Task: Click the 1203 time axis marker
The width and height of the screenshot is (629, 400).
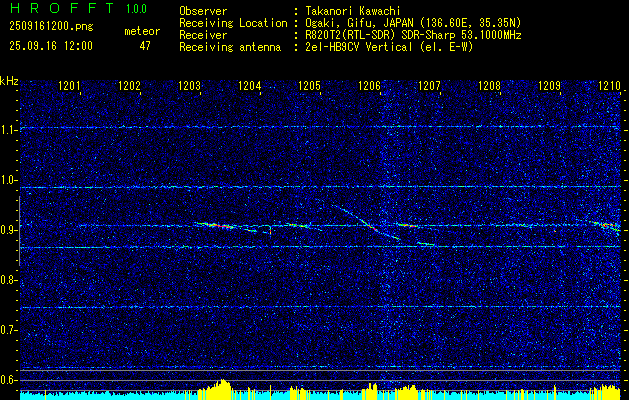Action: [x=189, y=85]
